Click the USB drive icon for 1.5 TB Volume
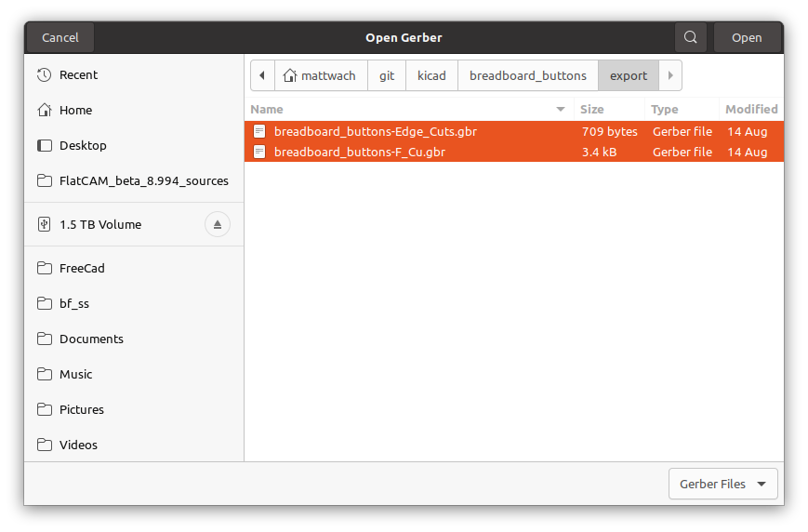The width and height of the screenshot is (808, 532). pyautogui.click(x=45, y=224)
